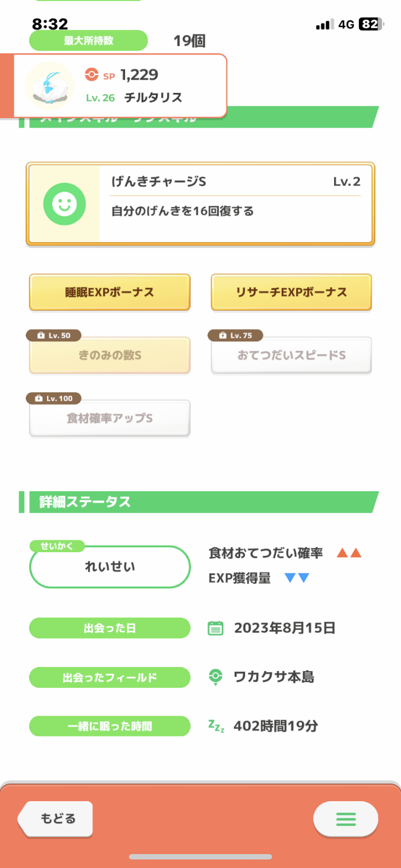This screenshot has height=868, width=401.
Task: Tap the locked 食材確率アップS sub skill
Action: click(110, 418)
